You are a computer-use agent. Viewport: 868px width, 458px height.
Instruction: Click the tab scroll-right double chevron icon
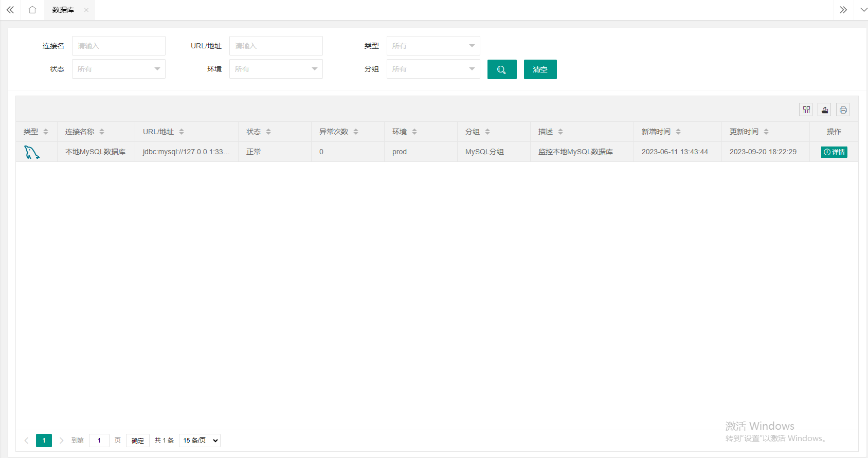pyautogui.click(x=843, y=10)
